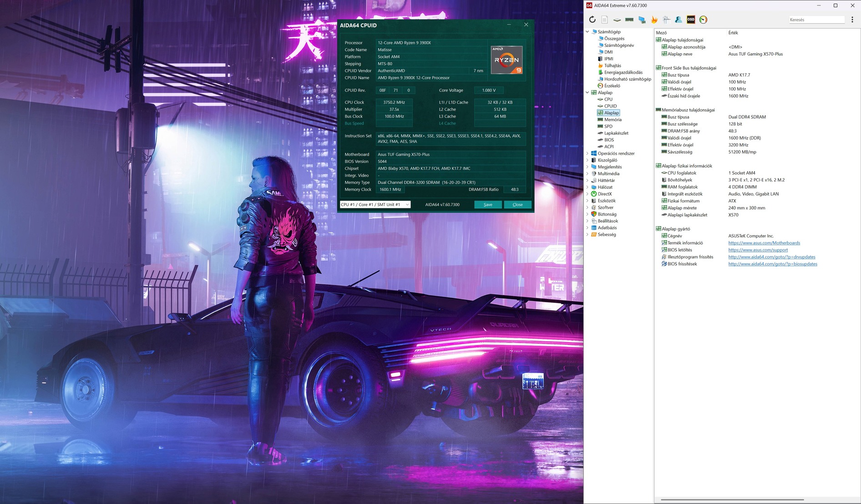Click the AIDA64 app icon in title bar
The image size is (861, 504).
point(589,5)
